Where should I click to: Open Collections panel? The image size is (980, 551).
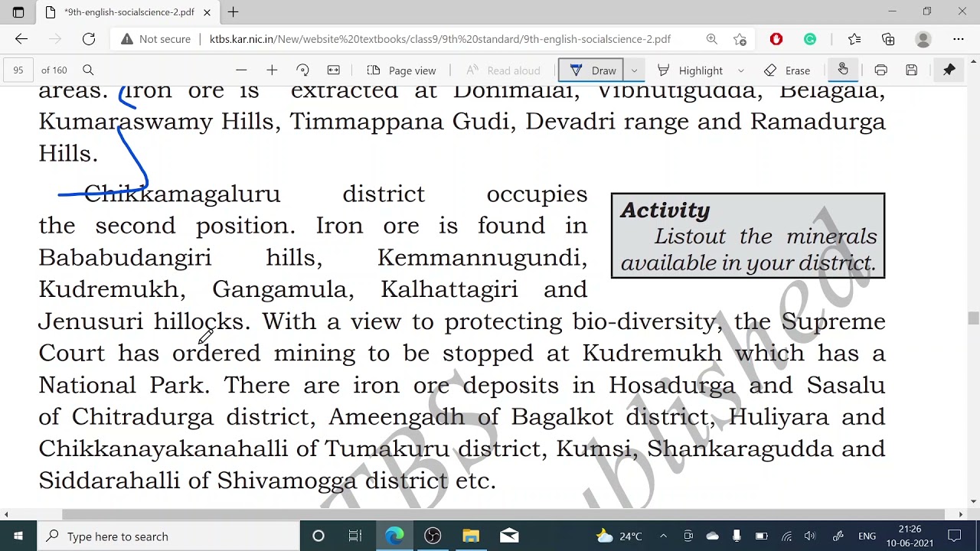pos(888,39)
